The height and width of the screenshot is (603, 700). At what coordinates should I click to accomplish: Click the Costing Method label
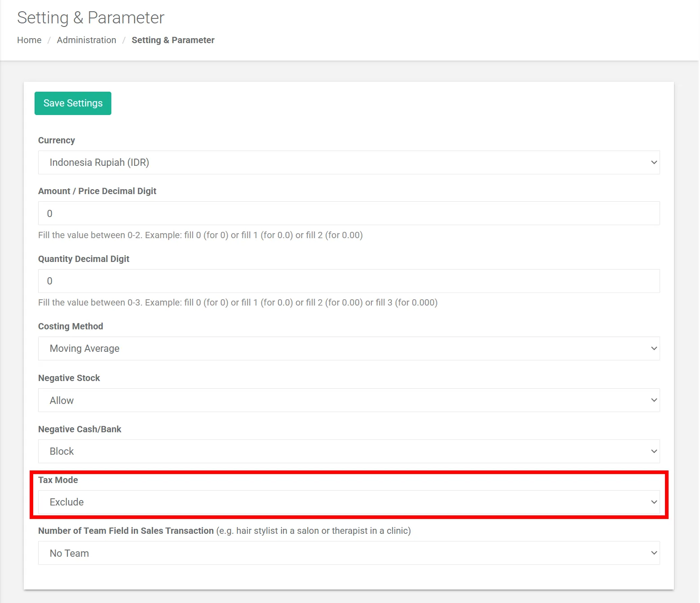coord(70,326)
